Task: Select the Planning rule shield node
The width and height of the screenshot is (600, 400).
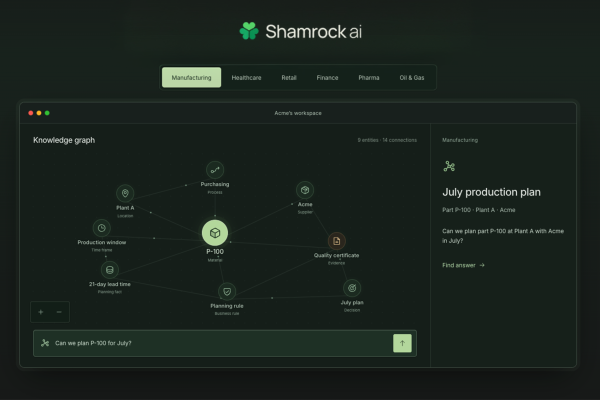Action: (227, 292)
